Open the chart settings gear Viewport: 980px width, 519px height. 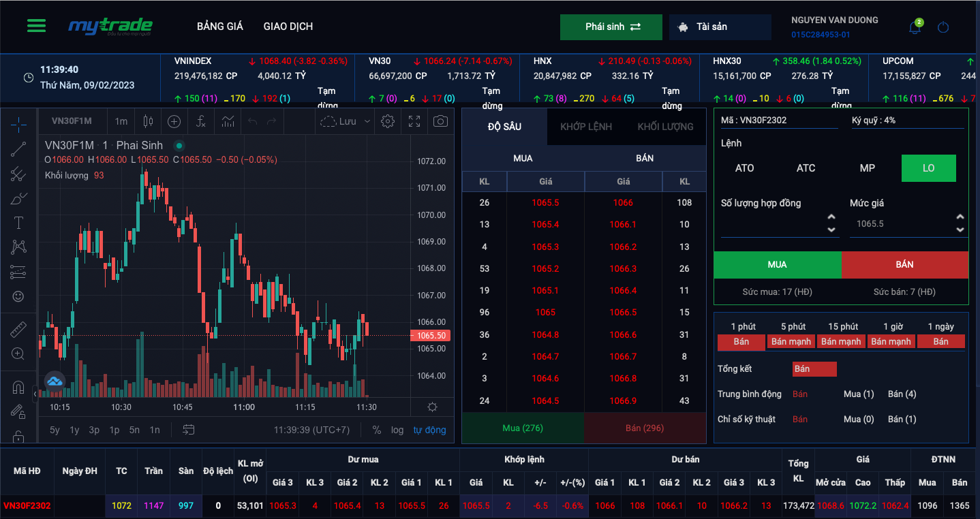[388, 121]
